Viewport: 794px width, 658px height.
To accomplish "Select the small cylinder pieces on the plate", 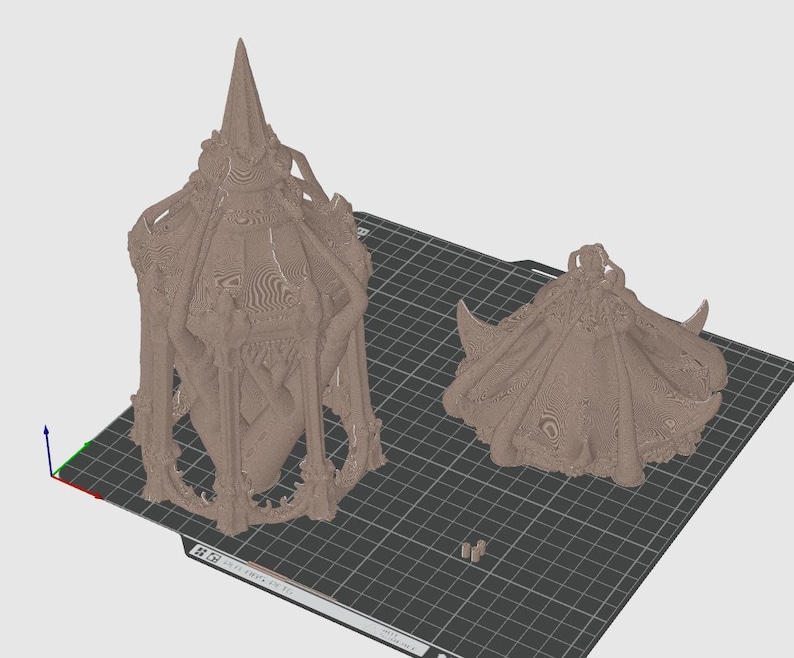I will tap(474, 550).
